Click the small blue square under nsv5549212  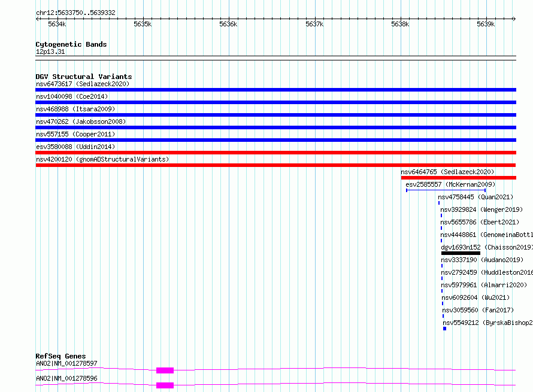coord(444,329)
